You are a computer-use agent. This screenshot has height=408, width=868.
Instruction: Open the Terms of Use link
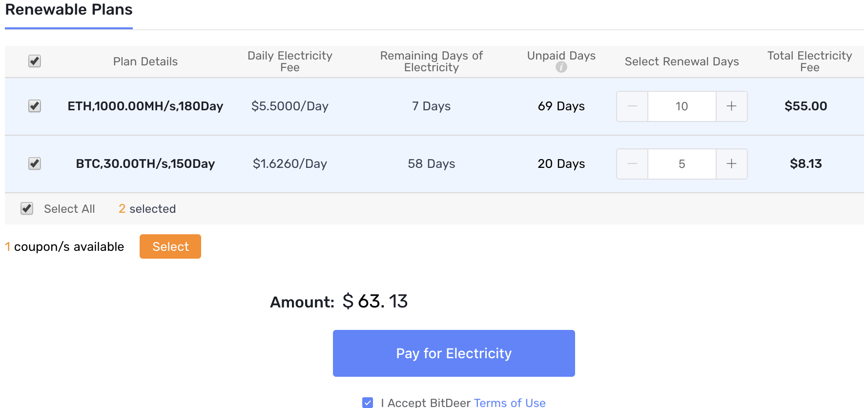(510, 403)
